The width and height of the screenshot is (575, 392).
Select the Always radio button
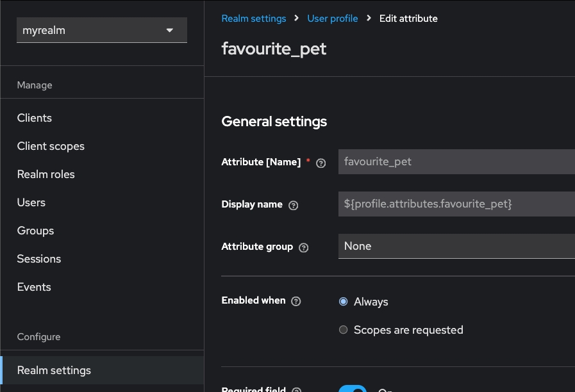pyautogui.click(x=344, y=302)
